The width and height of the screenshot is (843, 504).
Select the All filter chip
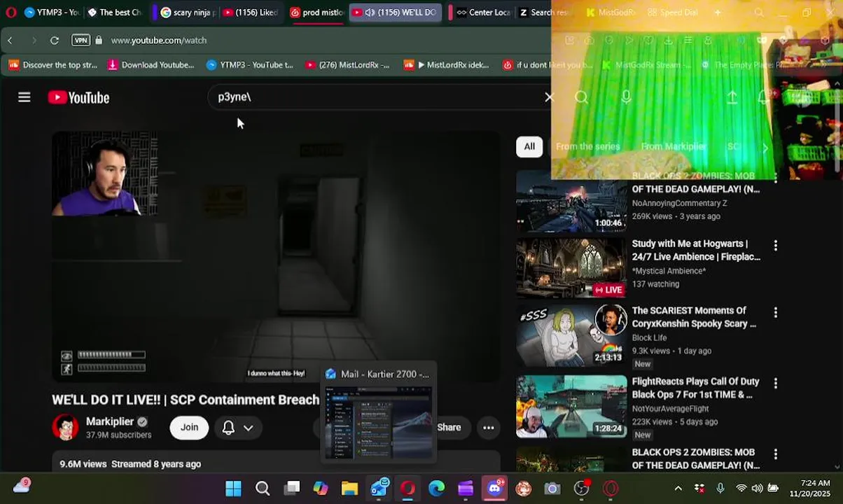pos(529,146)
